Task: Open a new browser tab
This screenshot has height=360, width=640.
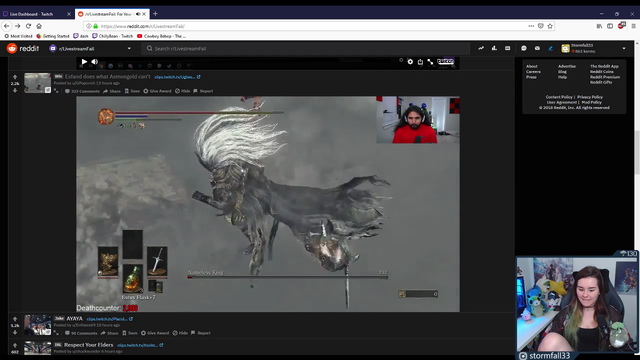Action: 155,13
